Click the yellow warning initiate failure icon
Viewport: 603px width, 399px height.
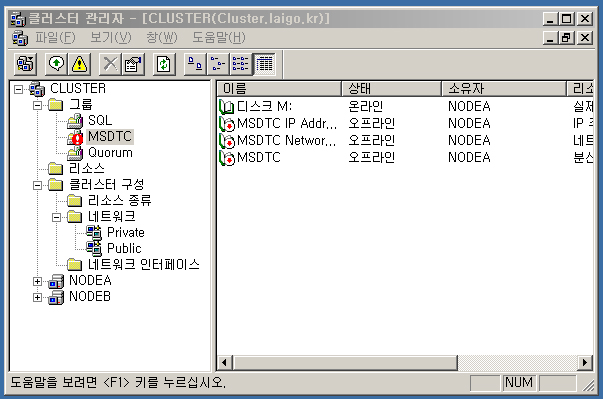(x=80, y=64)
